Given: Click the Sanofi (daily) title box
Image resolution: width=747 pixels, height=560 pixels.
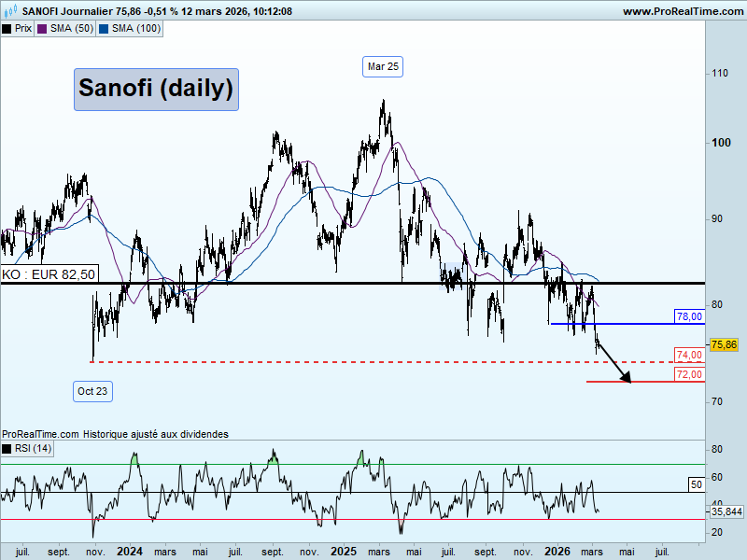Looking at the screenshot, I should [x=156, y=90].
